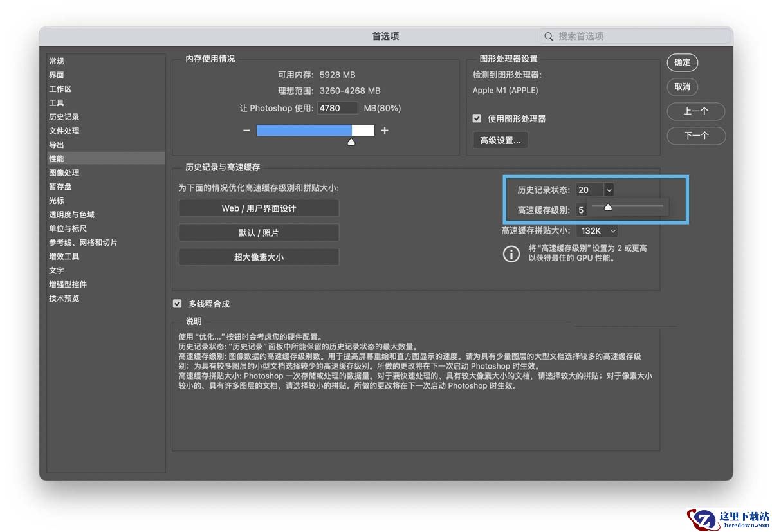
Task: Click the info icon near GPU tip
Action: [x=511, y=253]
